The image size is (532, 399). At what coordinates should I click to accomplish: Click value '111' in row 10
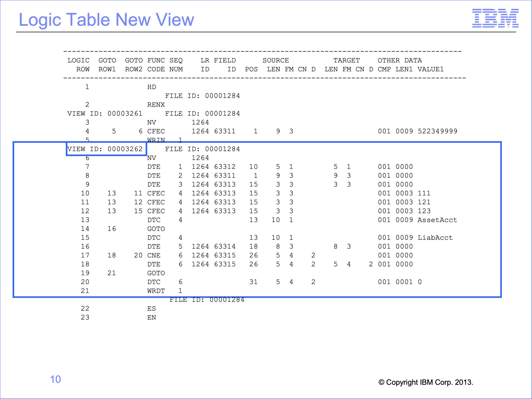(424, 193)
